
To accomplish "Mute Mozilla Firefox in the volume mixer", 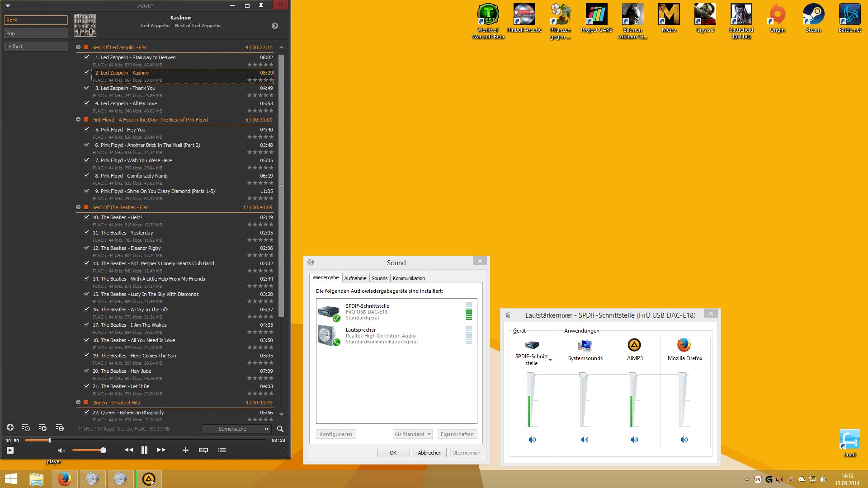I will pyautogui.click(x=684, y=440).
